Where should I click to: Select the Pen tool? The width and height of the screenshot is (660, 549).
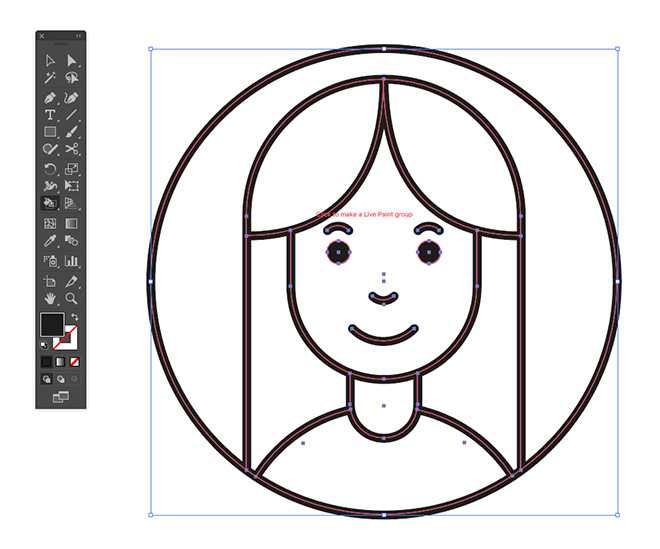pos(50,98)
